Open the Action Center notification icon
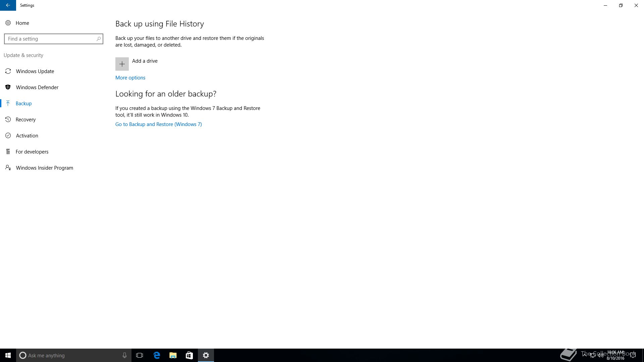Viewport: 644px width, 362px height. tap(633, 355)
